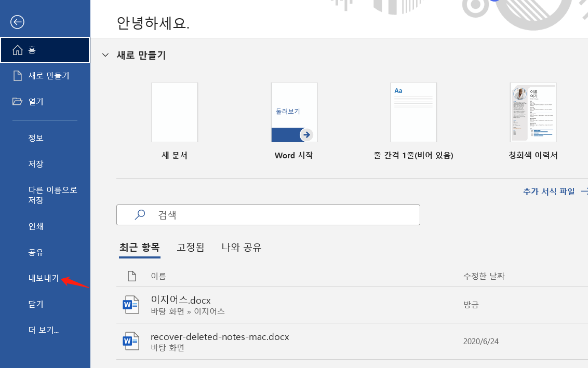Select the Word document icon for 이지어스.docx

click(x=131, y=305)
